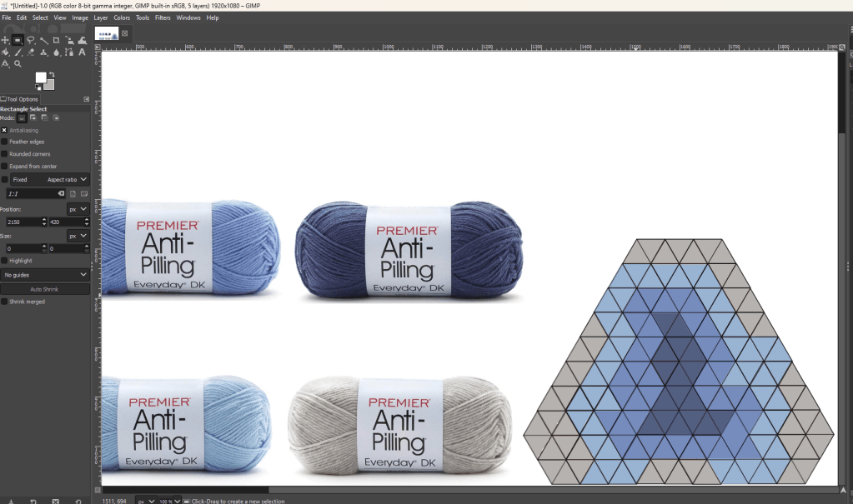This screenshot has height=504, width=853.
Task: Select the Crop tool
Action: pyautogui.click(x=56, y=40)
